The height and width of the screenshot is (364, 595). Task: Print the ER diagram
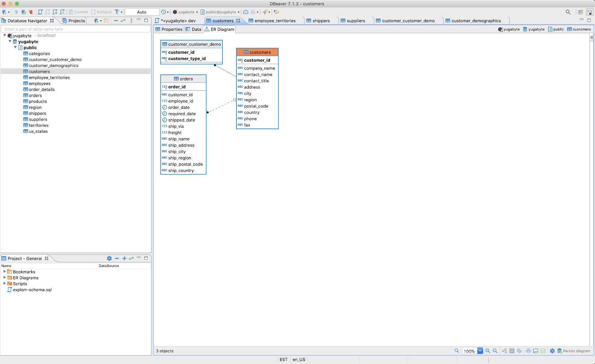(x=528, y=351)
